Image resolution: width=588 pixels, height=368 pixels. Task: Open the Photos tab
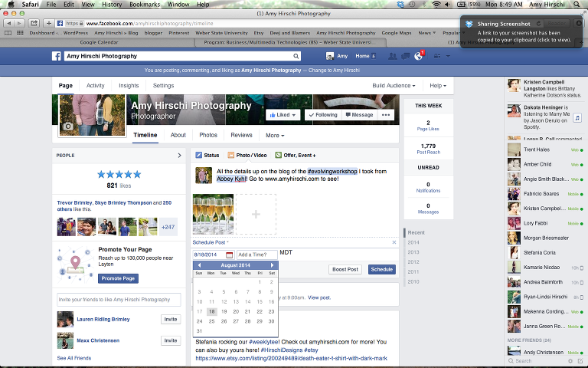point(208,135)
